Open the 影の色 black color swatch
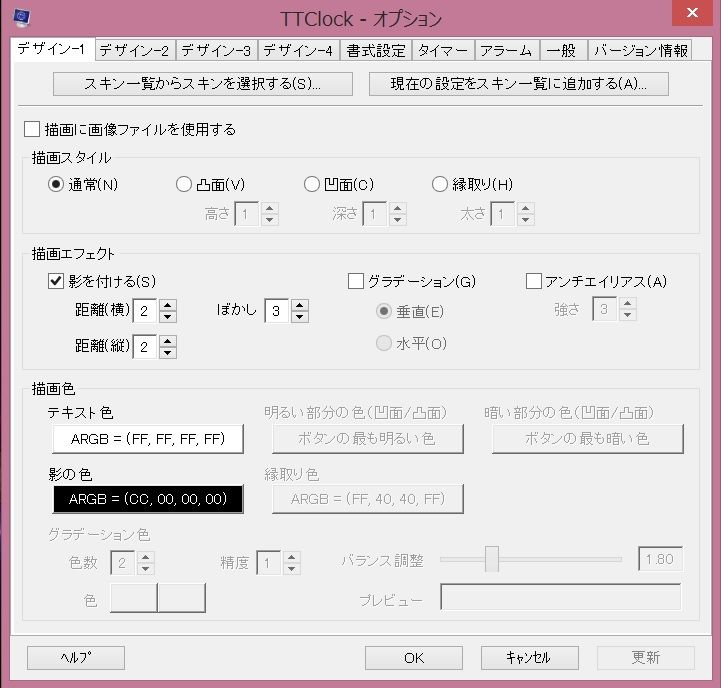The image size is (721, 688). tap(148, 499)
